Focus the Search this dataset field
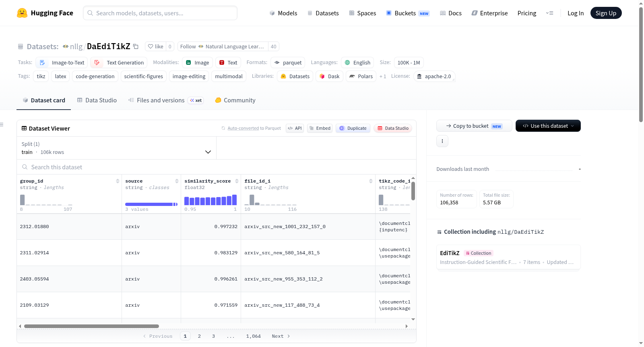644x347 pixels. pos(217,167)
